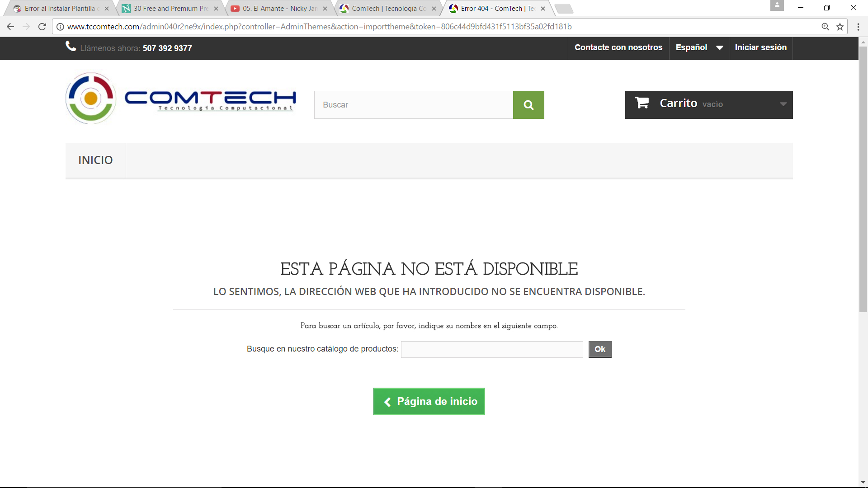Bookmark this page with star icon
The width and height of the screenshot is (868, 488).
[x=840, y=27]
